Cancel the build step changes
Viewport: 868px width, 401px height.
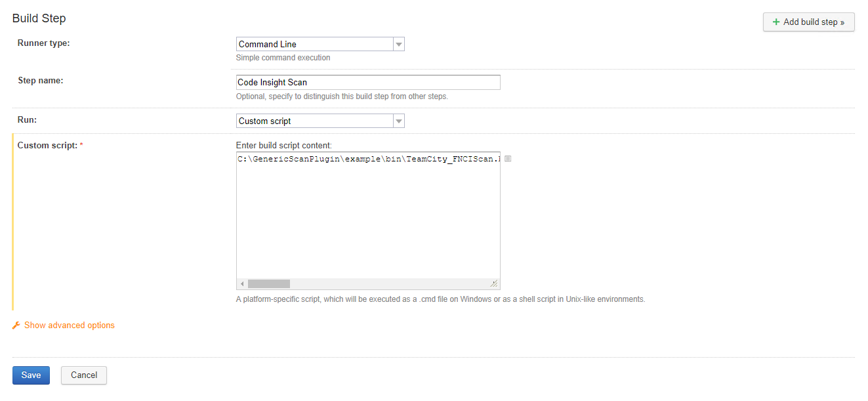(x=84, y=375)
